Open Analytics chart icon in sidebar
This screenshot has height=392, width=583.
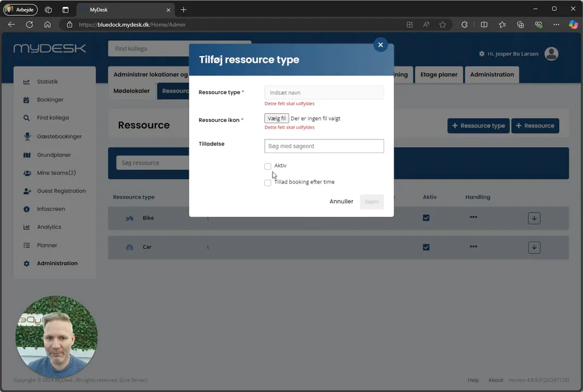click(26, 227)
